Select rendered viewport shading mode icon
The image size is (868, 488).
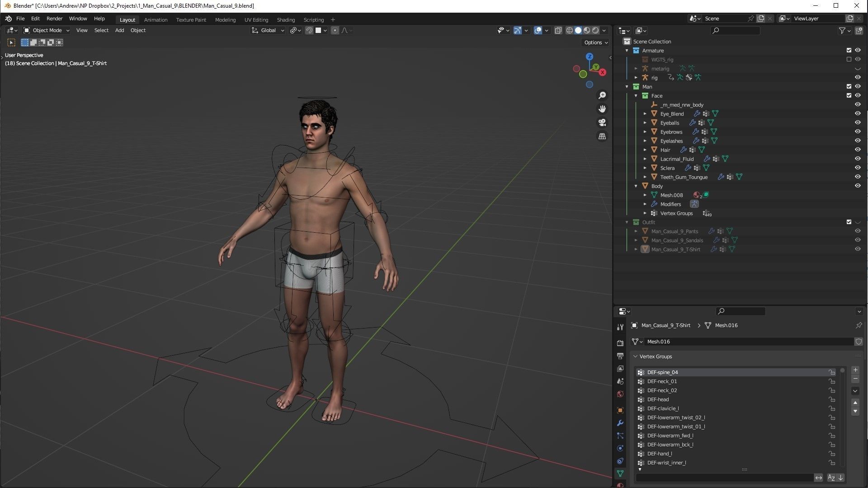[595, 30]
